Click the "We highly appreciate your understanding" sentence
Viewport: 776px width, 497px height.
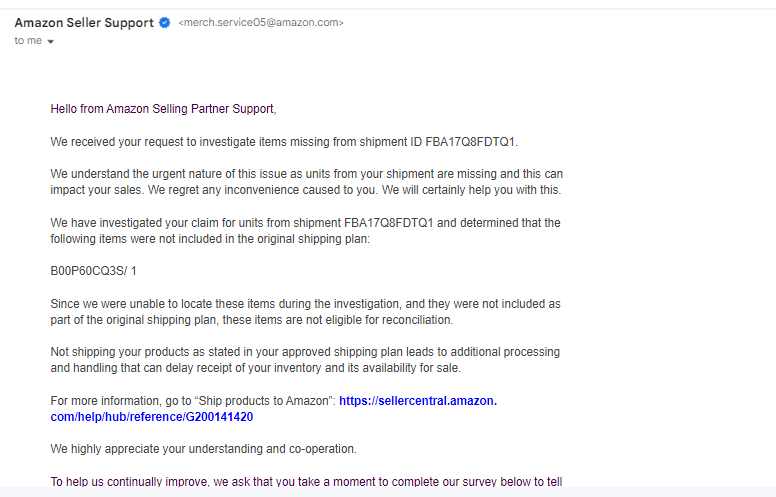[203, 449]
